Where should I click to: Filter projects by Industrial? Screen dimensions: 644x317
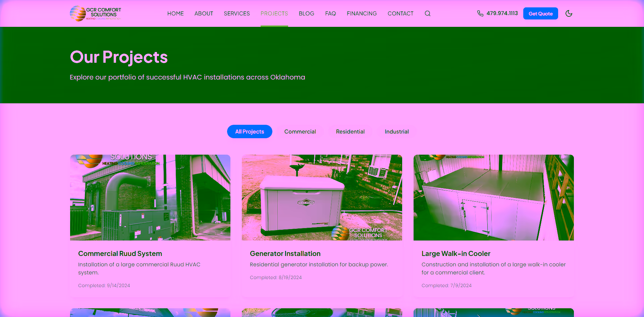click(x=397, y=131)
